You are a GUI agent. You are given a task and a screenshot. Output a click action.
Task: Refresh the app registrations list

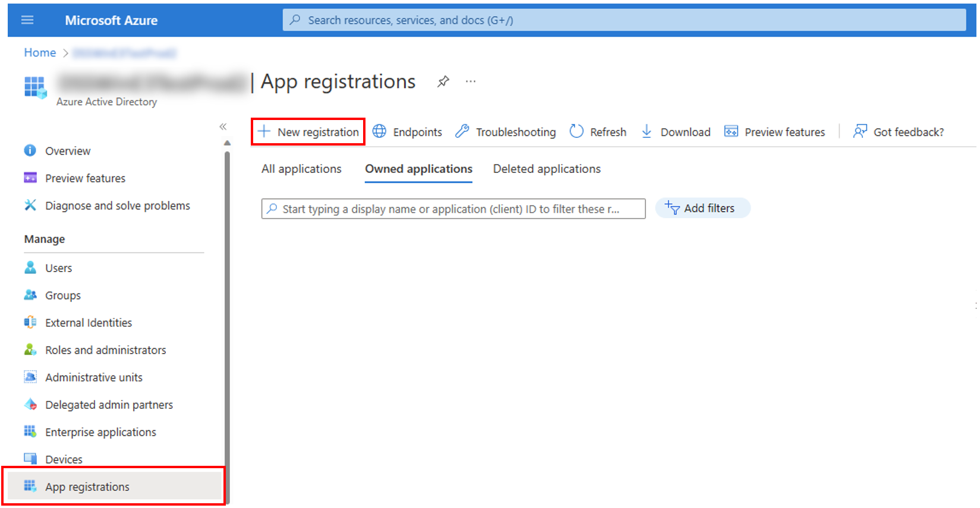(598, 132)
